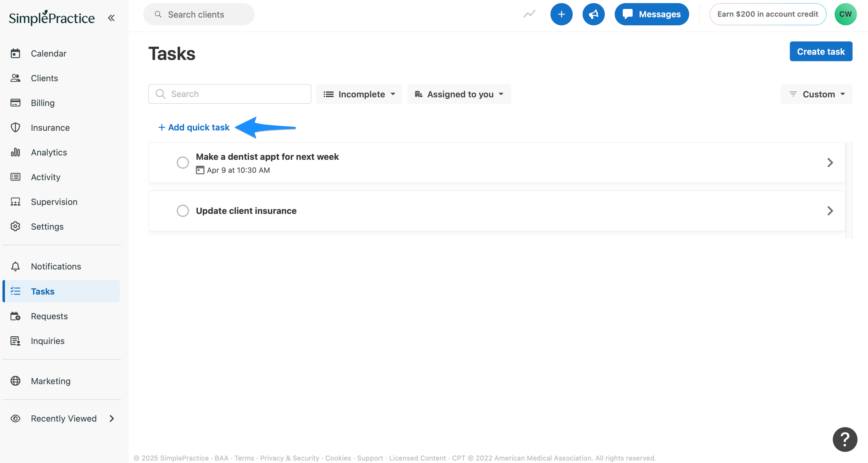Click the Calendar icon in the sidebar
Image resolution: width=868 pixels, height=463 pixels.
click(x=15, y=53)
